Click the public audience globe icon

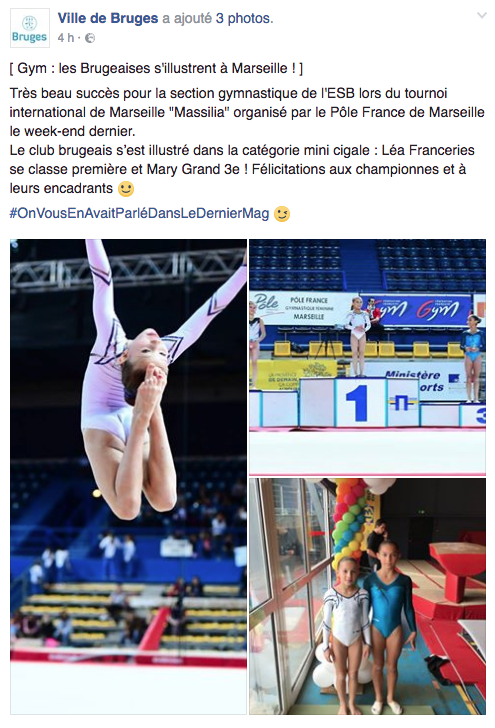pyautogui.click(x=90, y=38)
